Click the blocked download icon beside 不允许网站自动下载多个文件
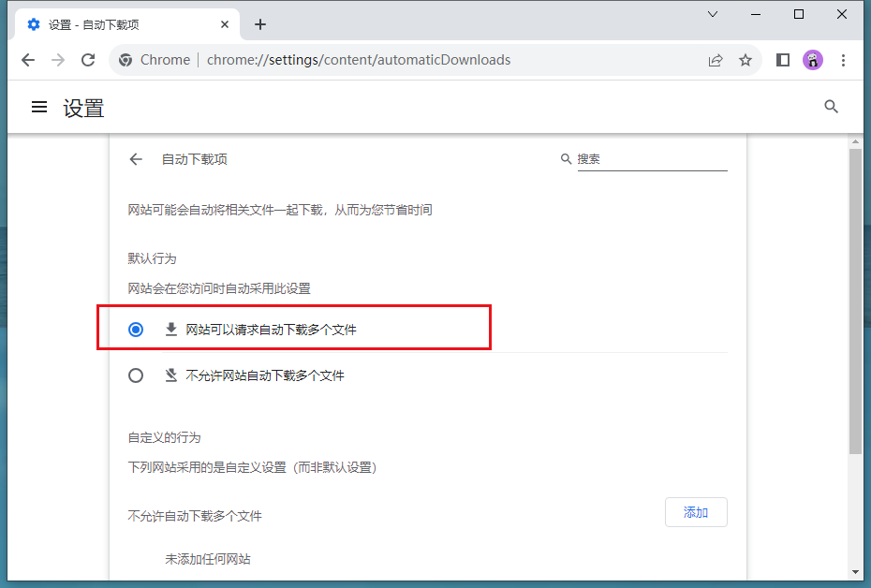The height and width of the screenshot is (588, 871). tap(171, 375)
